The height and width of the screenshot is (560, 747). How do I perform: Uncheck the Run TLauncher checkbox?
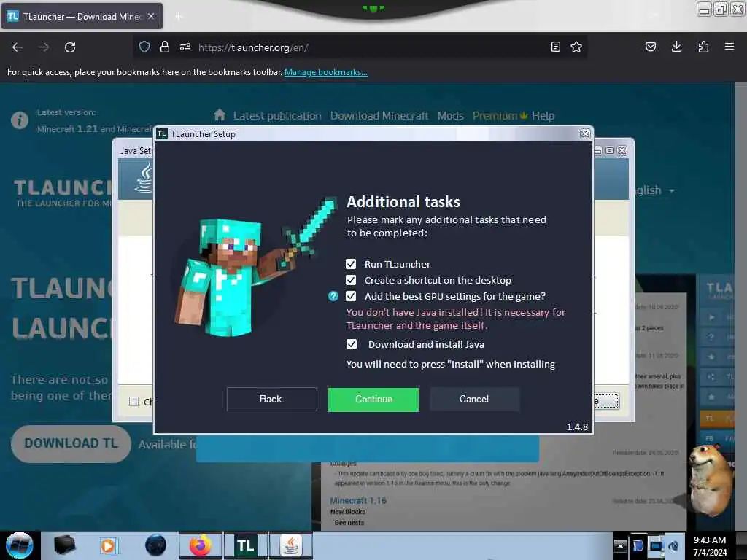coord(351,264)
